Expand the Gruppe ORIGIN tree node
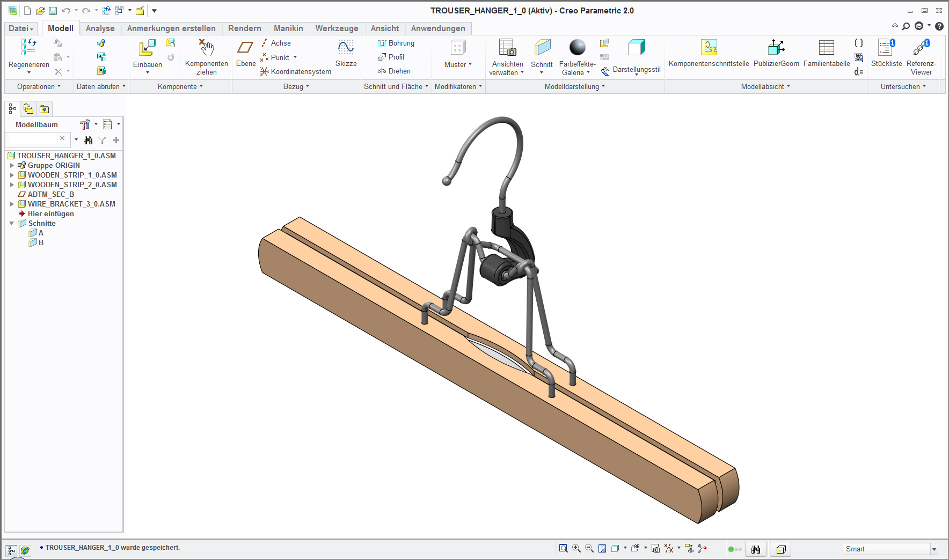This screenshot has height=560, width=949. coord(12,165)
